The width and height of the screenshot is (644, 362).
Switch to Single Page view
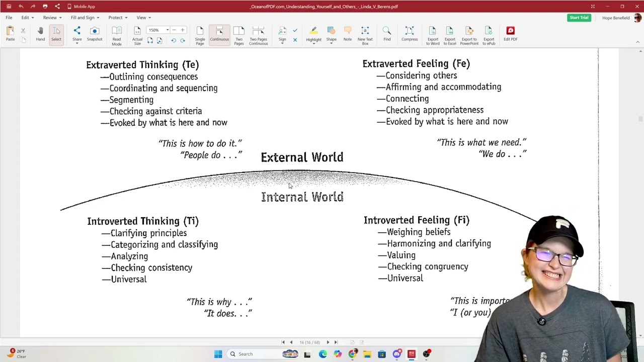200,36
